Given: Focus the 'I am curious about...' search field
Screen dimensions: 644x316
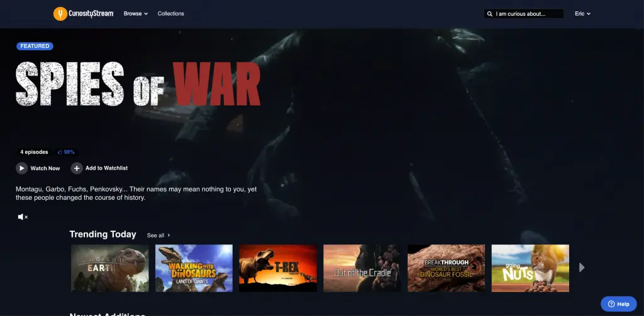Looking at the screenshot, I should 524,14.
